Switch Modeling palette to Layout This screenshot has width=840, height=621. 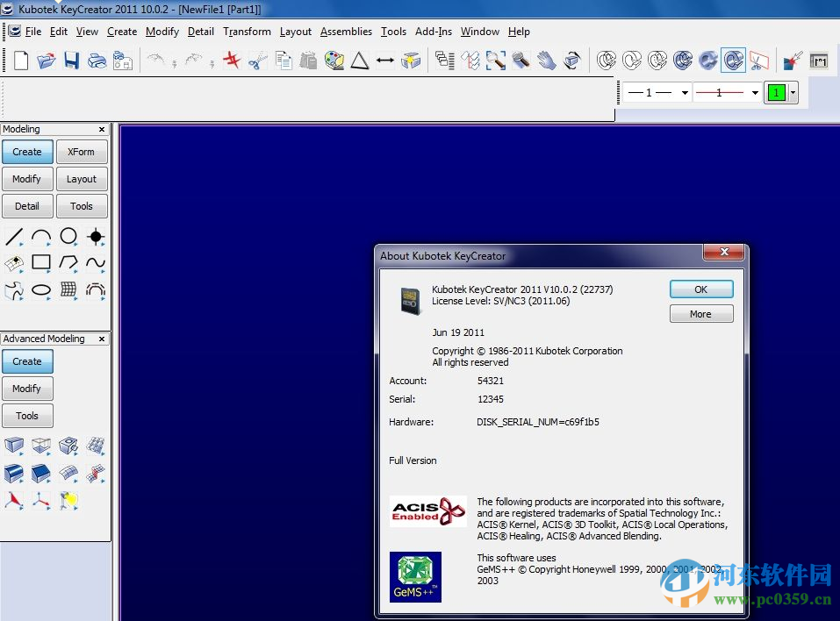pyautogui.click(x=82, y=179)
